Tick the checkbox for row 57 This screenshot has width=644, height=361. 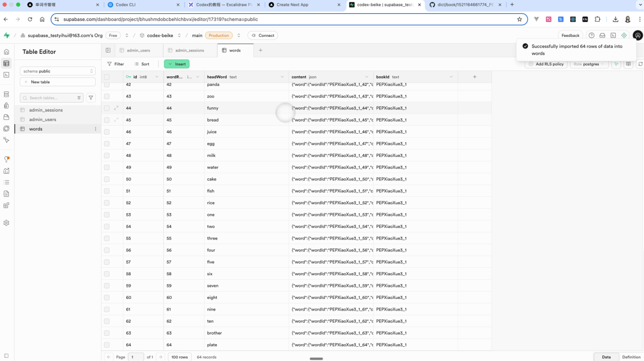pos(107,262)
